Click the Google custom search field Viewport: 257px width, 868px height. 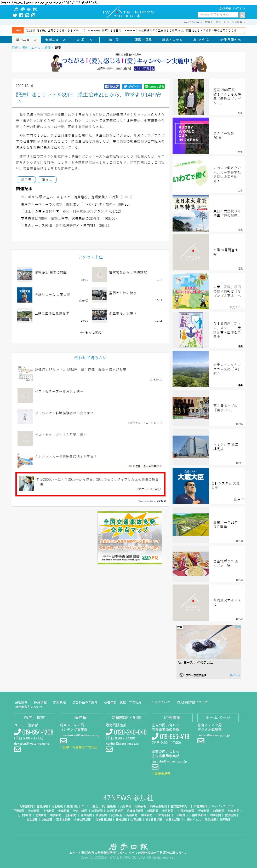tap(218, 15)
